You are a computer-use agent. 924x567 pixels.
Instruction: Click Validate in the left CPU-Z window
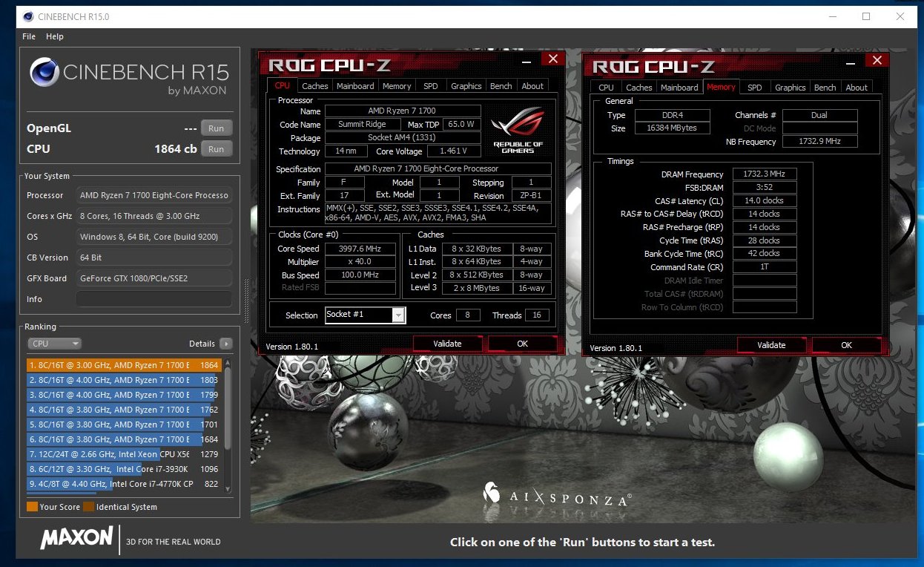(447, 344)
